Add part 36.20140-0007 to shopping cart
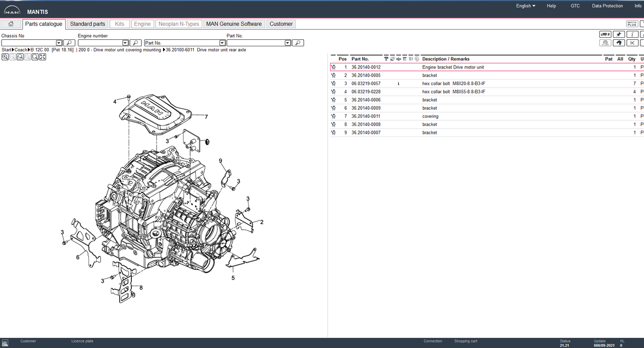644x348 pixels. [x=334, y=132]
